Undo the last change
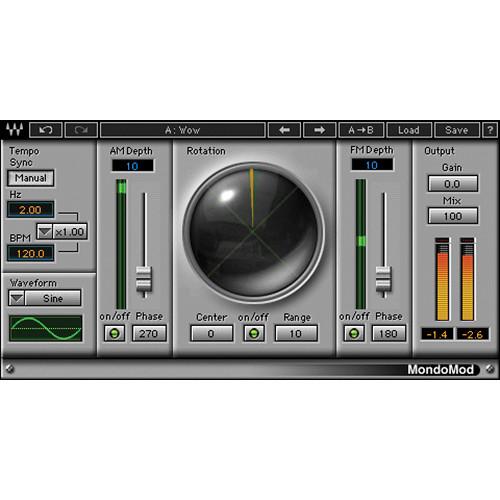Viewport: 500px width, 500px height. point(46,130)
